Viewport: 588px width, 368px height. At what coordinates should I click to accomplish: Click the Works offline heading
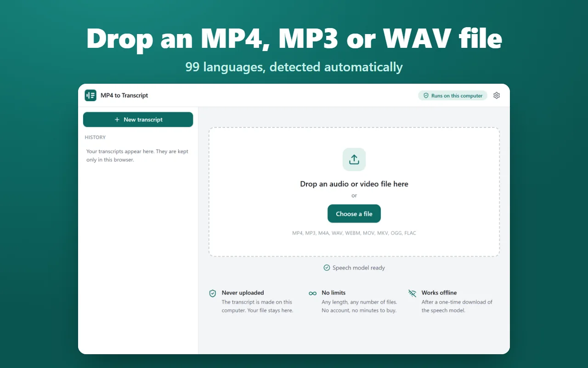tap(439, 293)
